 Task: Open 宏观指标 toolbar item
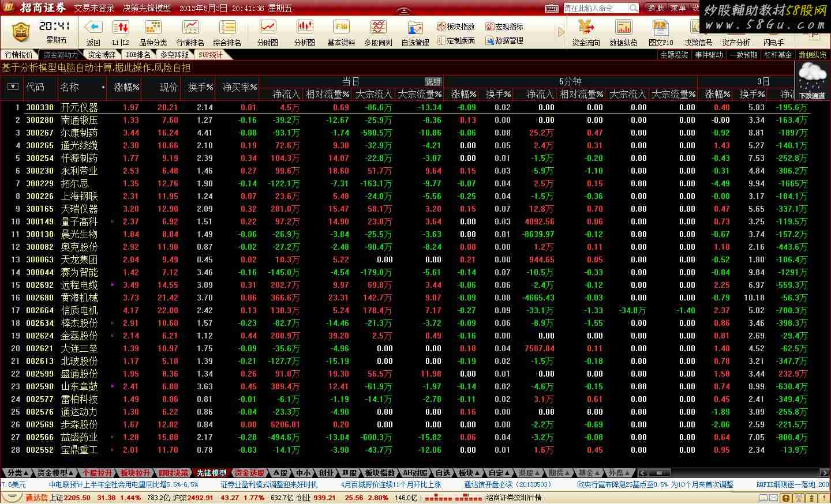[504, 27]
